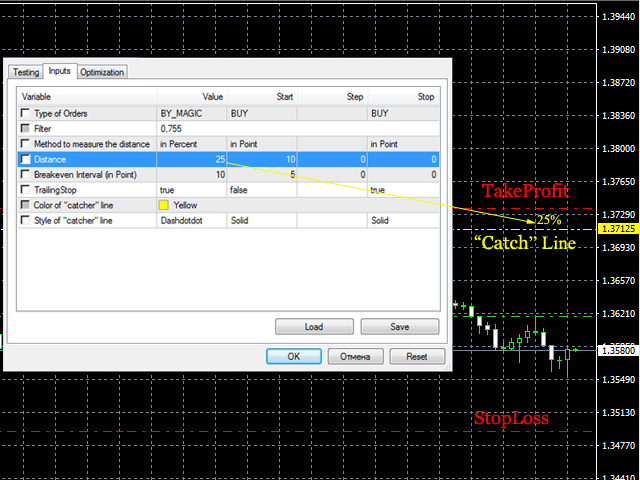
Task: Open the "in Percent" value cell
Action: point(192,144)
